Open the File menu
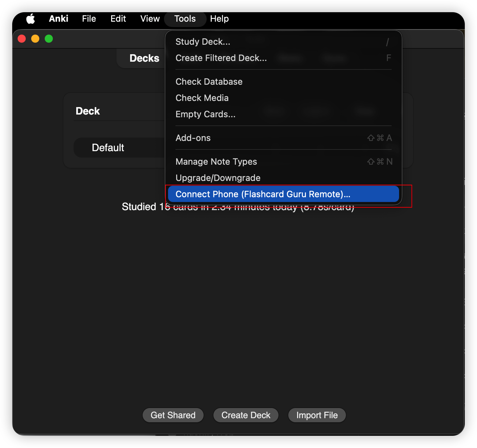The width and height of the screenshot is (477, 448). tap(89, 19)
